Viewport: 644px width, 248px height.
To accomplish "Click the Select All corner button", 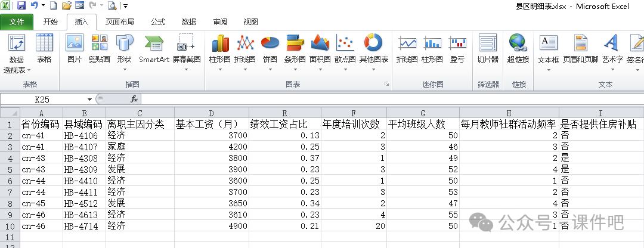I will pyautogui.click(x=10, y=113).
